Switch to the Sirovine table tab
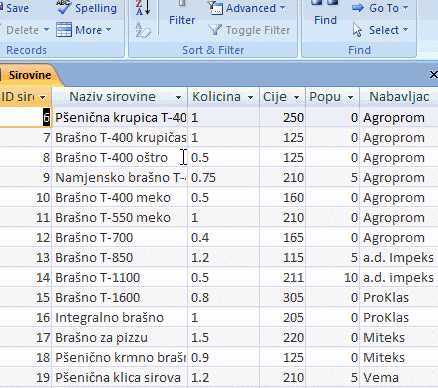 point(28,75)
